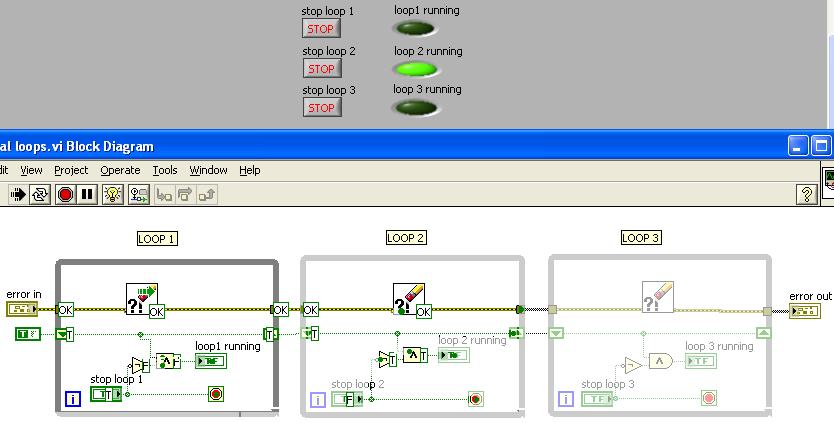The height and width of the screenshot is (423, 834).
Task: Maximize the Block Diagram window
Action: pyautogui.click(x=821, y=146)
